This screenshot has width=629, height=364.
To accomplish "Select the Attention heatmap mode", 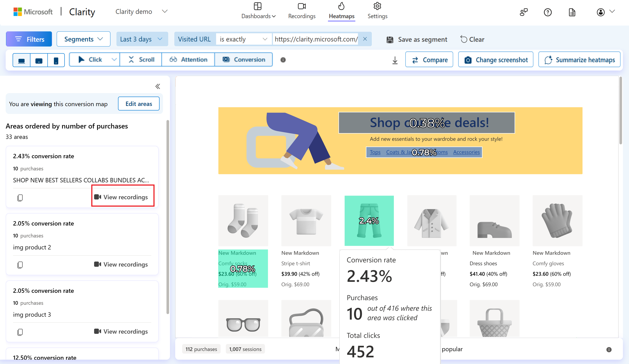I will point(188,59).
